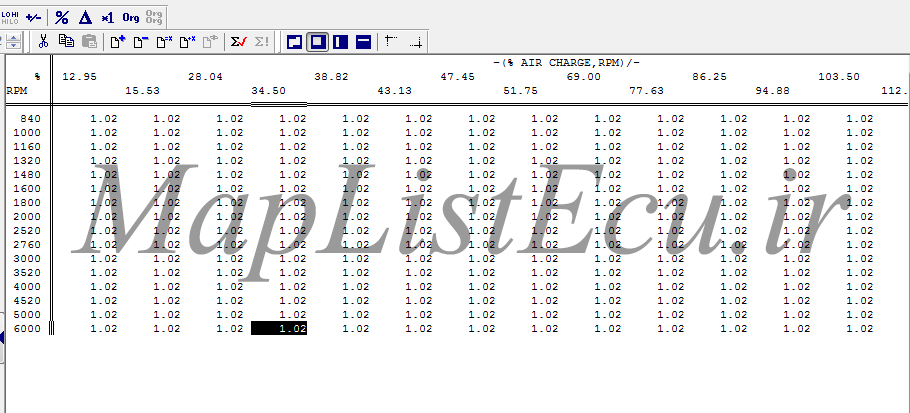Select axis value 38.82
The width and height of the screenshot is (910, 413).
click(x=331, y=77)
